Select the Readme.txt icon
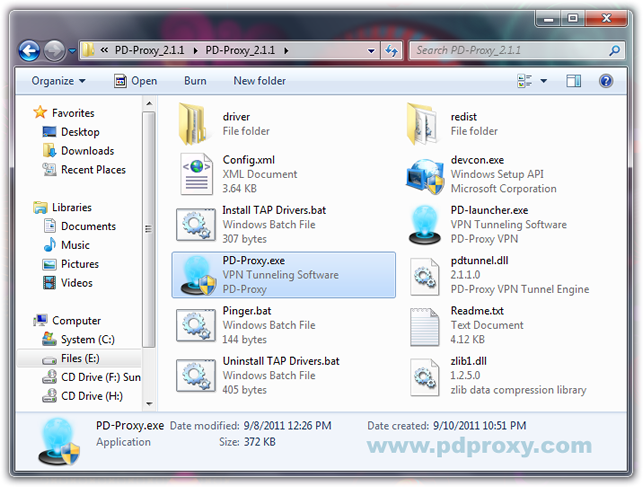Screen dimensions: 643x487 (424, 327)
